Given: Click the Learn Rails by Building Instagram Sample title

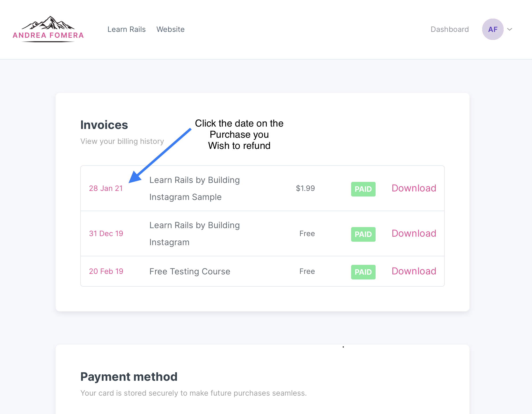Looking at the screenshot, I should [x=194, y=188].
